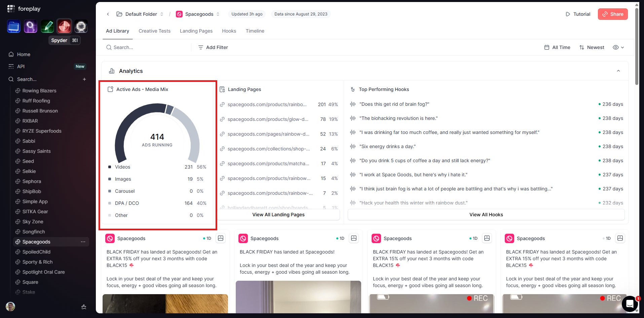Image resolution: width=644 pixels, height=318 pixels.
Task: Select Sephora brand in sidebar
Action: tap(32, 181)
